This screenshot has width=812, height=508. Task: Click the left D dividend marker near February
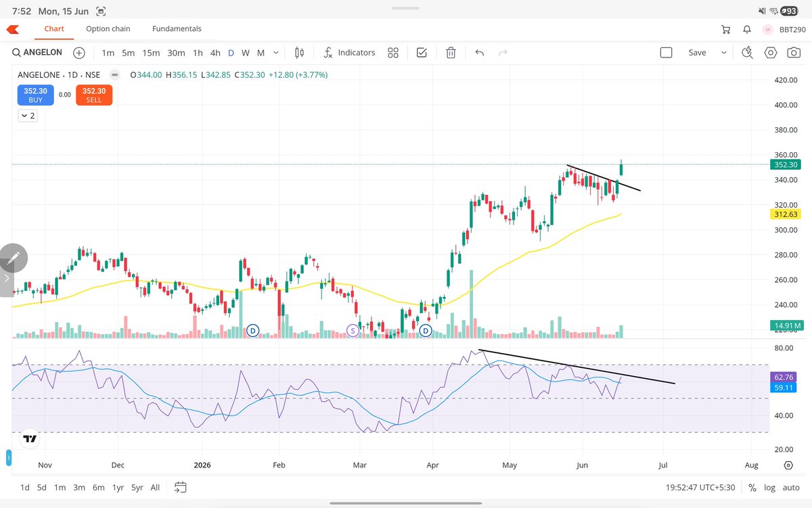[253, 330]
